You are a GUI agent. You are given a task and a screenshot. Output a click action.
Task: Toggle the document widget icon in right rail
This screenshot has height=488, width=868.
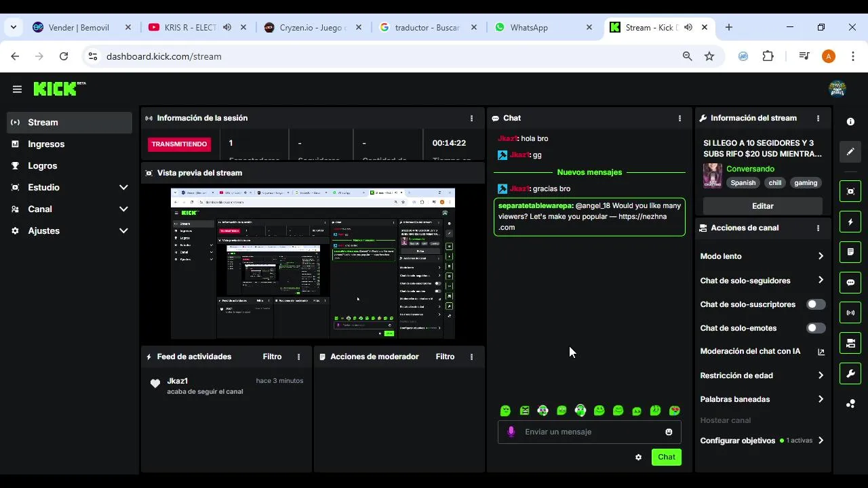click(x=850, y=252)
